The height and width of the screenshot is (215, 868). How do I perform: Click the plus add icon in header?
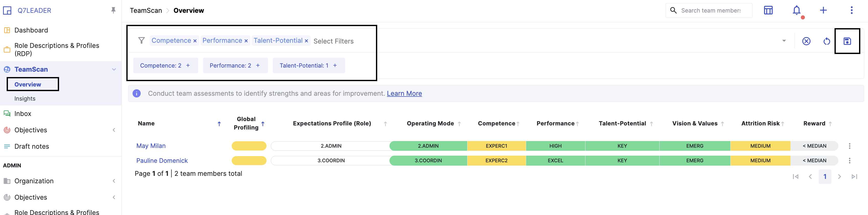823,10
